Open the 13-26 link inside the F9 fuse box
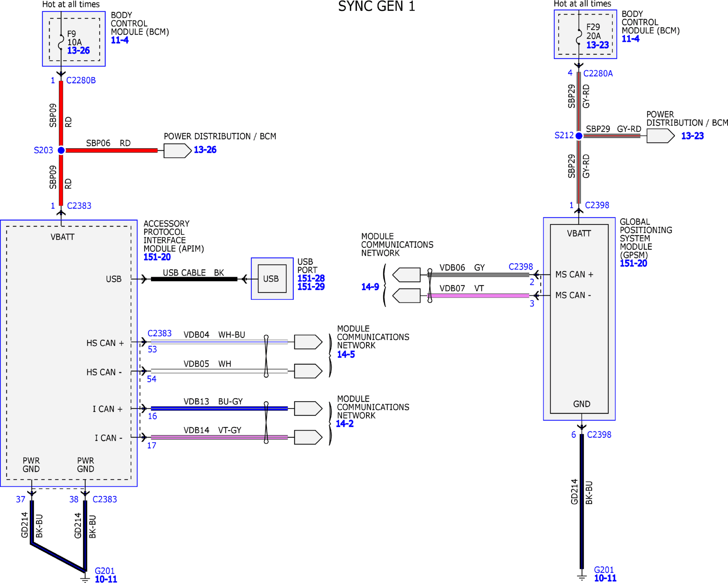 click(x=78, y=51)
